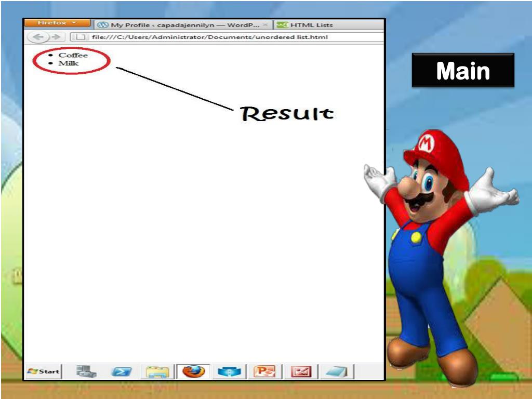Open the orange Firefox menu button
Image resolution: width=532 pixels, height=399 pixels.
tap(57, 23)
